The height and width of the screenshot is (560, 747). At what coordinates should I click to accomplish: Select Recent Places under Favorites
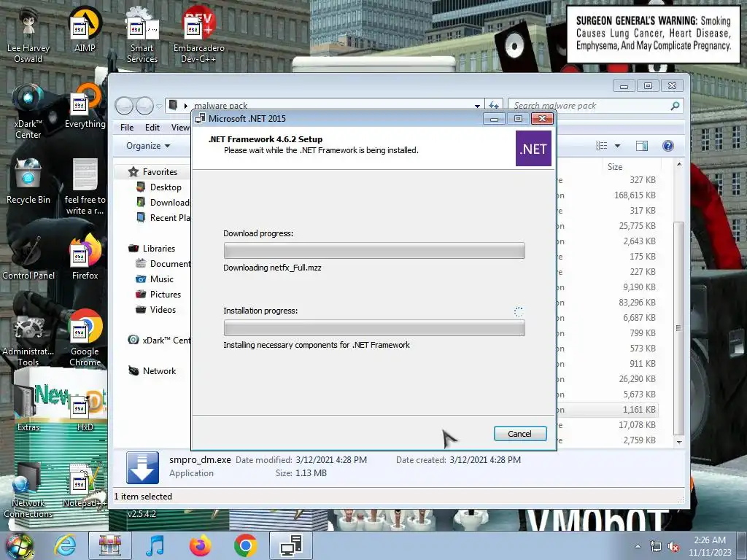[x=163, y=217]
